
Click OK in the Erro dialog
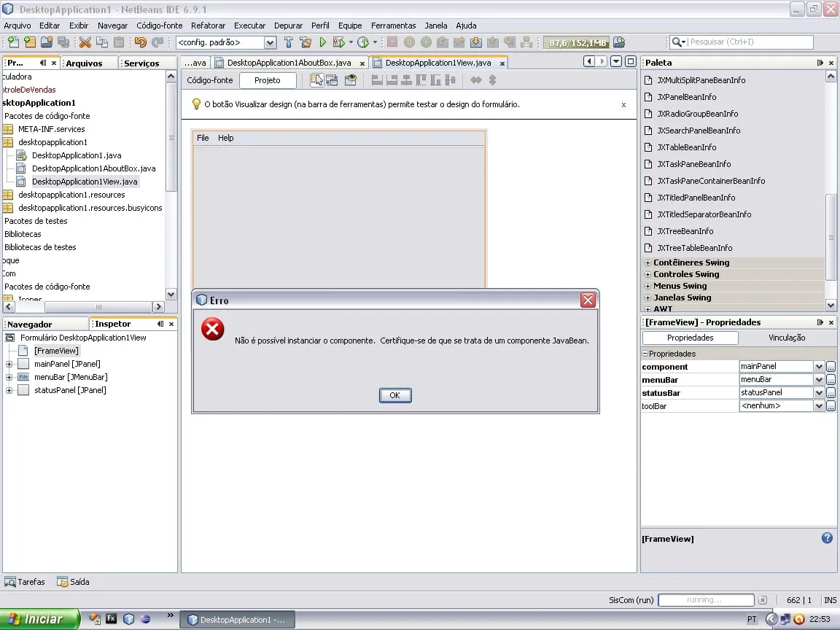click(x=394, y=395)
